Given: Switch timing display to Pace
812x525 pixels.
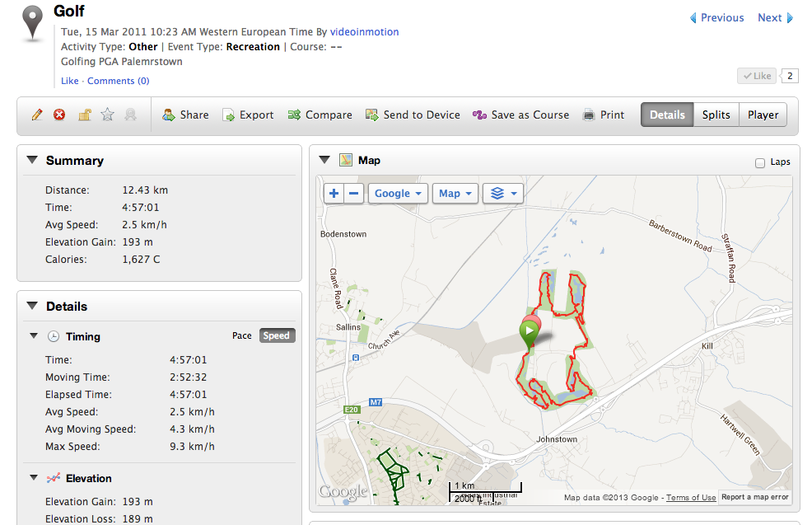Looking at the screenshot, I should tap(242, 335).
